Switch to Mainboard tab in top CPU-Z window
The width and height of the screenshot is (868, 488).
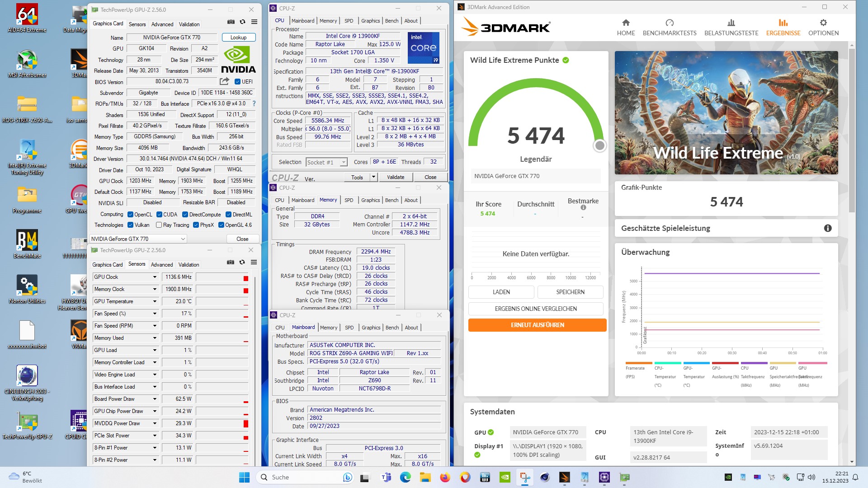(x=302, y=21)
